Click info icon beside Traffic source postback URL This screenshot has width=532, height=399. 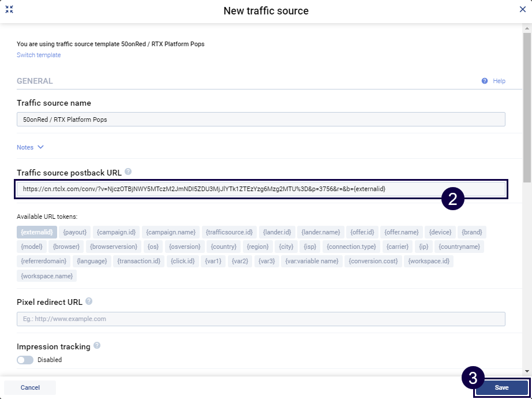tap(128, 171)
